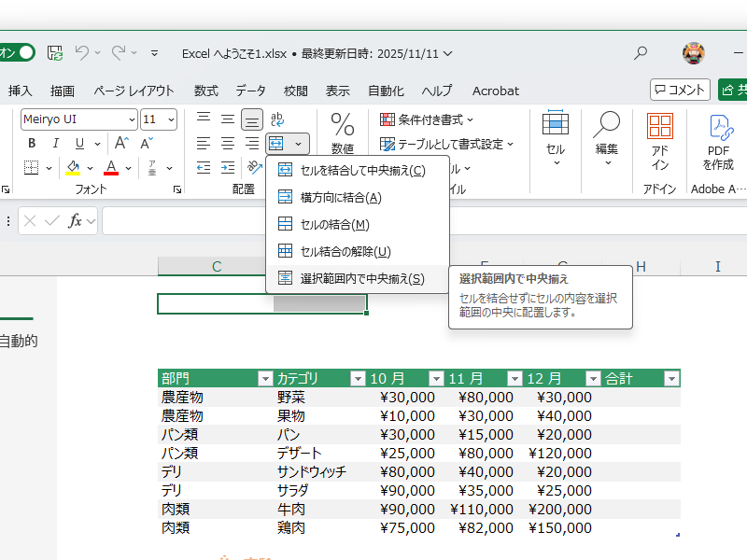Click the Wrap Text icon

(x=277, y=119)
